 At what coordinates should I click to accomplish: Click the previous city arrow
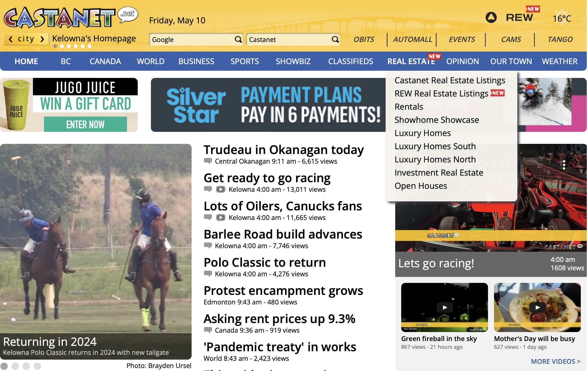coord(10,39)
